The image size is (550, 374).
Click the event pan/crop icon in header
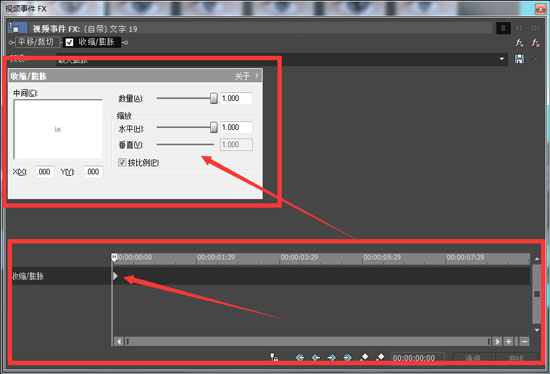(x=18, y=28)
